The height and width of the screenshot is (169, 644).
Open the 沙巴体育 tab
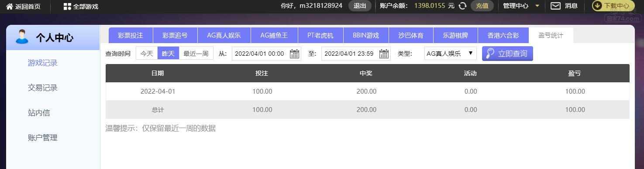[x=411, y=35]
